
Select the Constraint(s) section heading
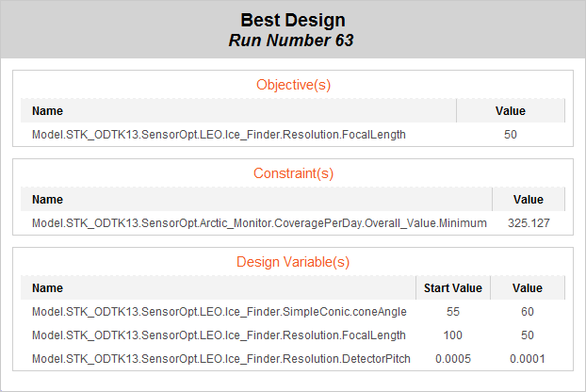[293, 173]
